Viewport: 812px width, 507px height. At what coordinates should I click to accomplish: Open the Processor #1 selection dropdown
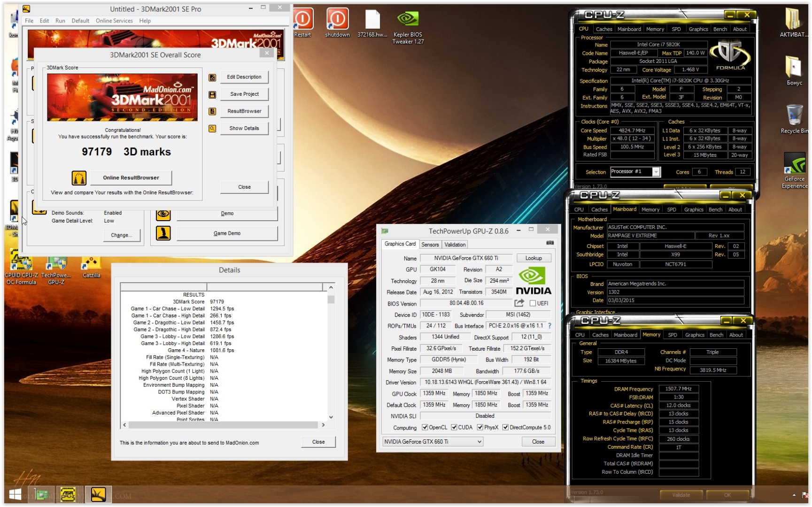coord(635,172)
